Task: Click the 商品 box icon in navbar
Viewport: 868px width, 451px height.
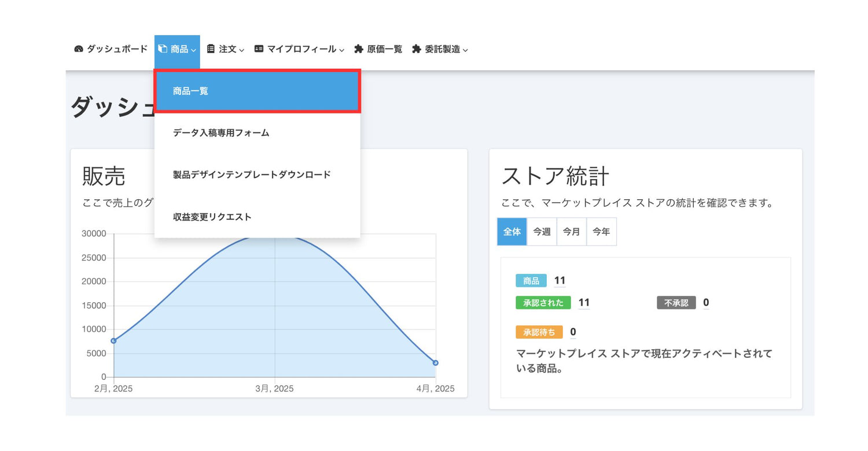Action: click(163, 49)
